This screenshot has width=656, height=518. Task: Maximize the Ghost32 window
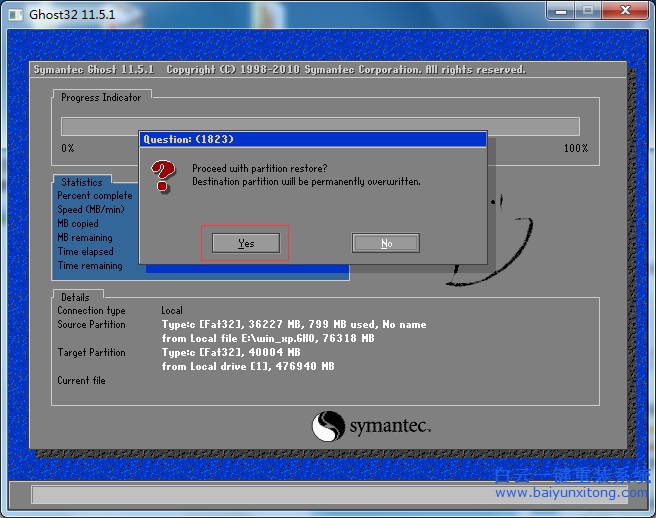588,11
